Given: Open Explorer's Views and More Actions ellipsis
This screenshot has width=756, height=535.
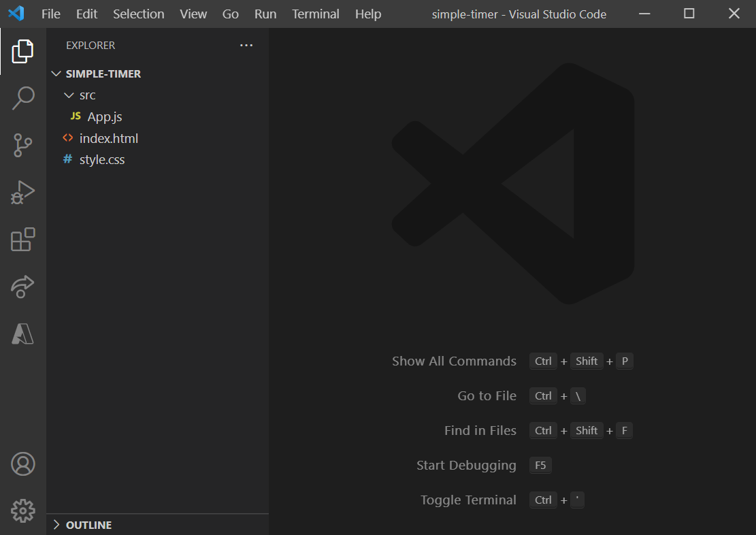Looking at the screenshot, I should pos(246,46).
